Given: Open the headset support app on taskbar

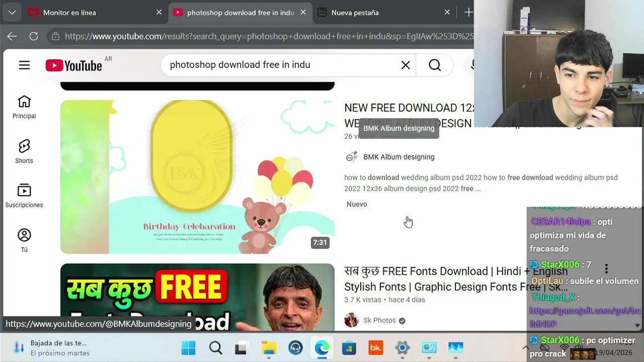Looking at the screenshot, I should [295, 348].
